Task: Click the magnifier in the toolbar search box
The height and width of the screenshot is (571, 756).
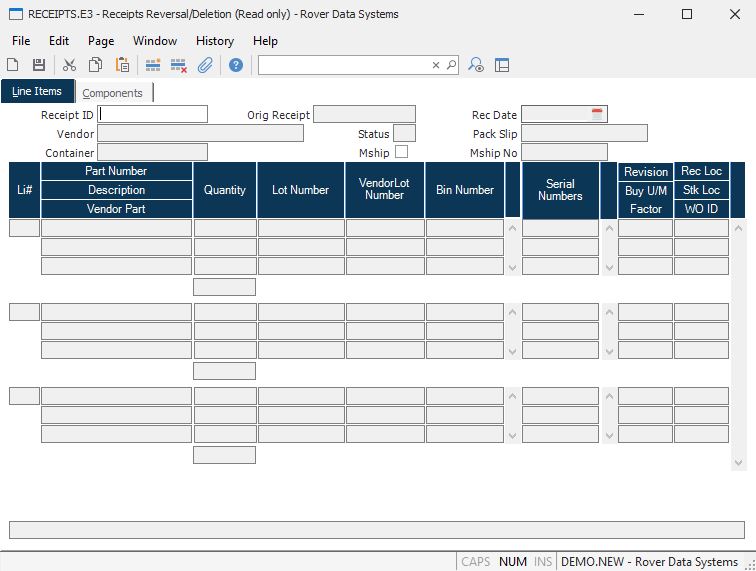Action: coord(451,65)
